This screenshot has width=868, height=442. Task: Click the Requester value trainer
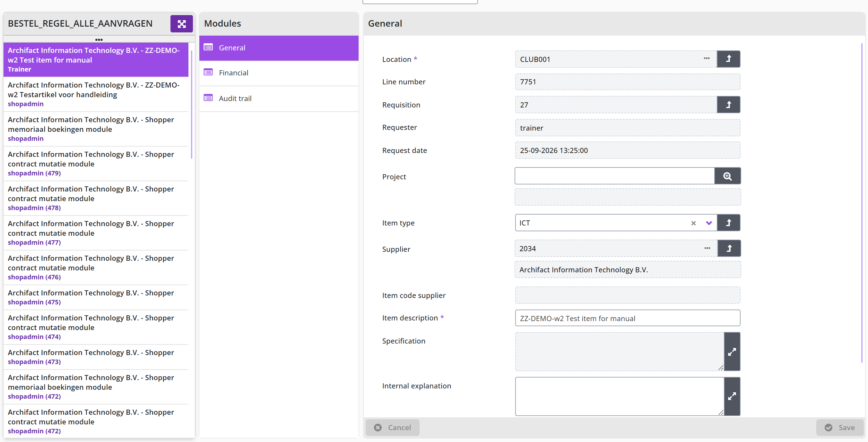point(628,128)
